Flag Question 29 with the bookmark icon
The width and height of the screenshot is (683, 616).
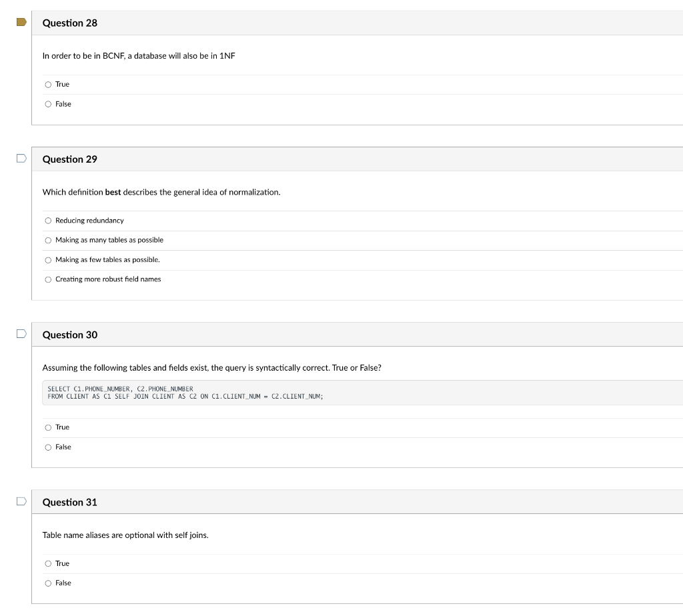tap(21, 158)
